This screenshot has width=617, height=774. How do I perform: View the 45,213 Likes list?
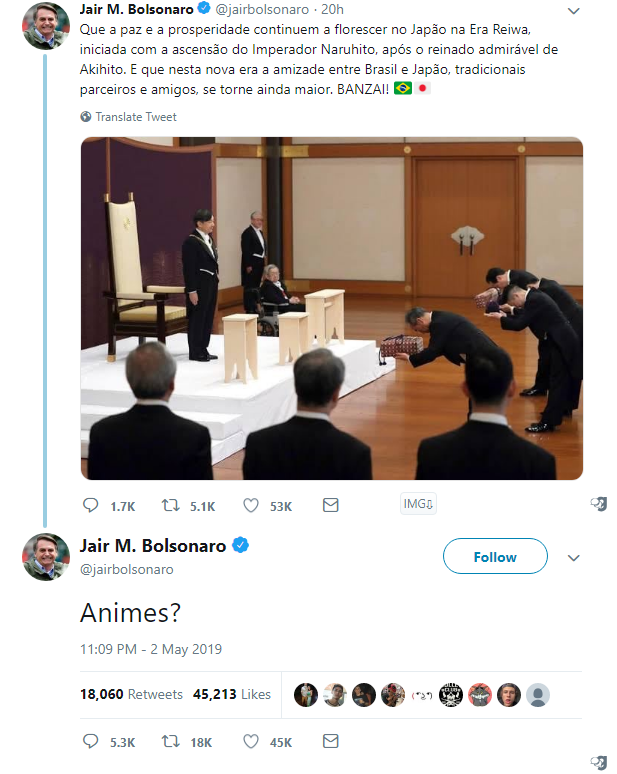tap(233, 694)
